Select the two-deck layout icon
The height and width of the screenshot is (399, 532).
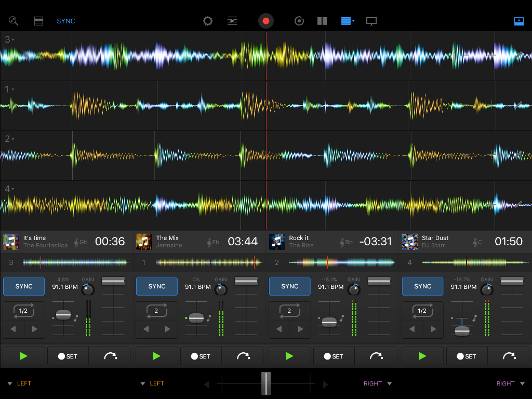[x=322, y=21]
